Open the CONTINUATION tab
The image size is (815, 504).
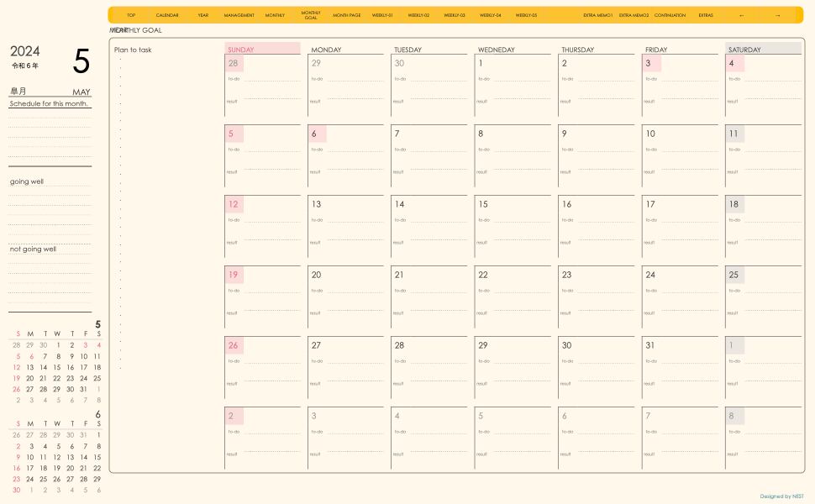pyautogui.click(x=670, y=15)
